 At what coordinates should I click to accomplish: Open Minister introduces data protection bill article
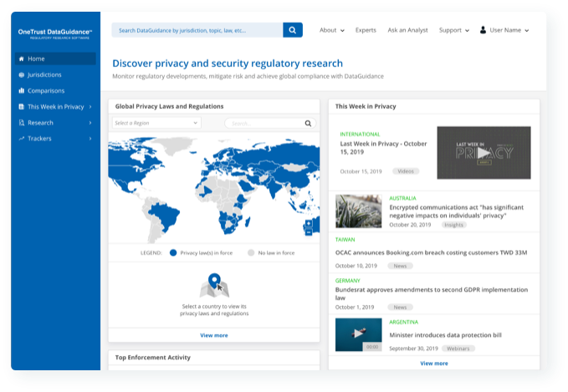(445, 335)
